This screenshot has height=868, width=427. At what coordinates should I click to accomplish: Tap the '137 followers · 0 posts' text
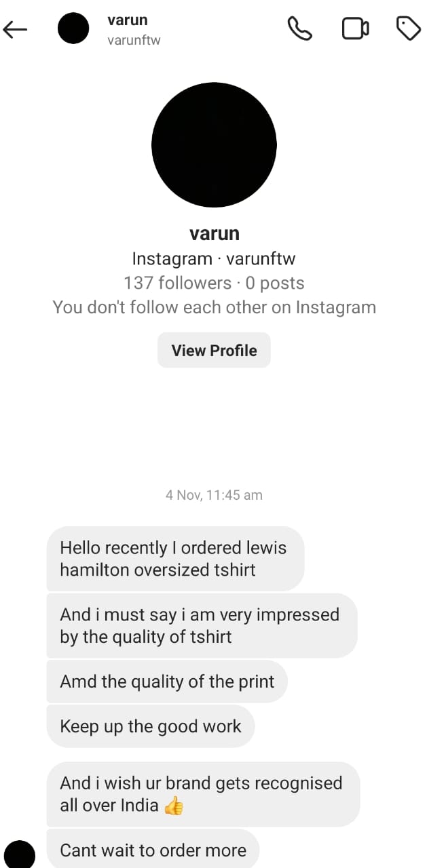[214, 283]
